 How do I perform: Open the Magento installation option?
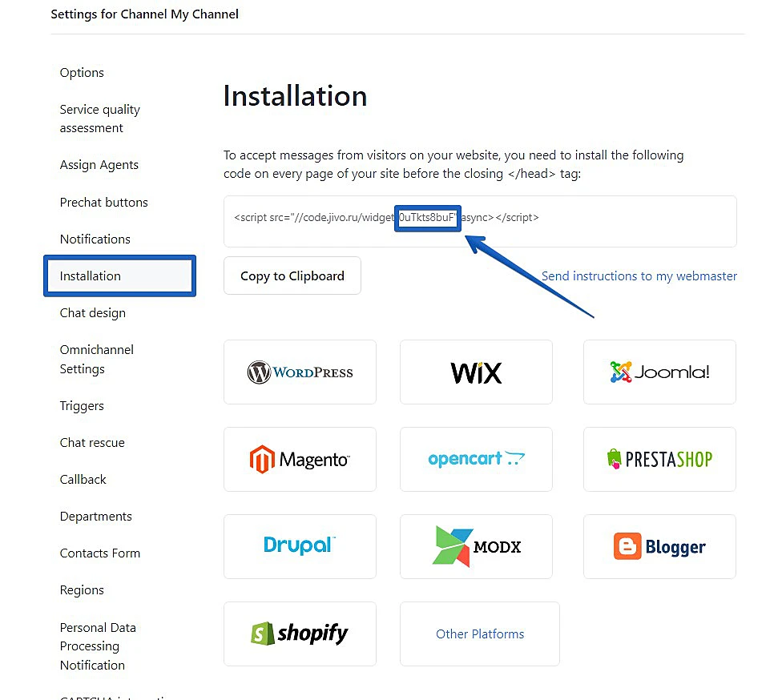(300, 459)
